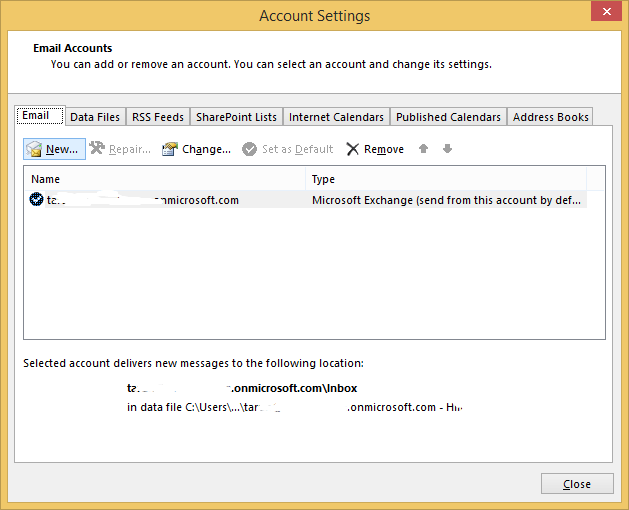Click the Change account icon
629x510 pixels.
tap(170, 149)
